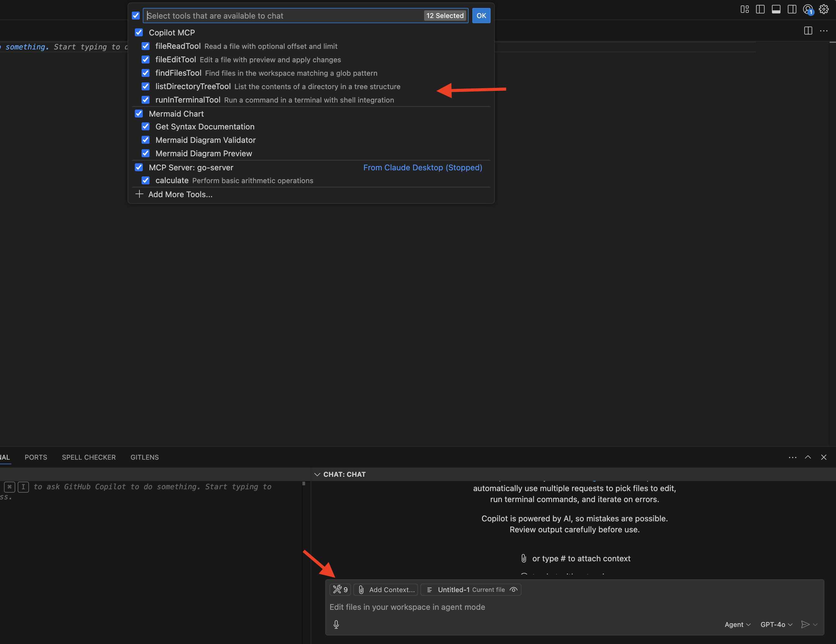Image resolution: width=836 pixels, height=644 pixels.
Task: Toggle the primary sidebar icon
Action: click(x=760, y=9)
